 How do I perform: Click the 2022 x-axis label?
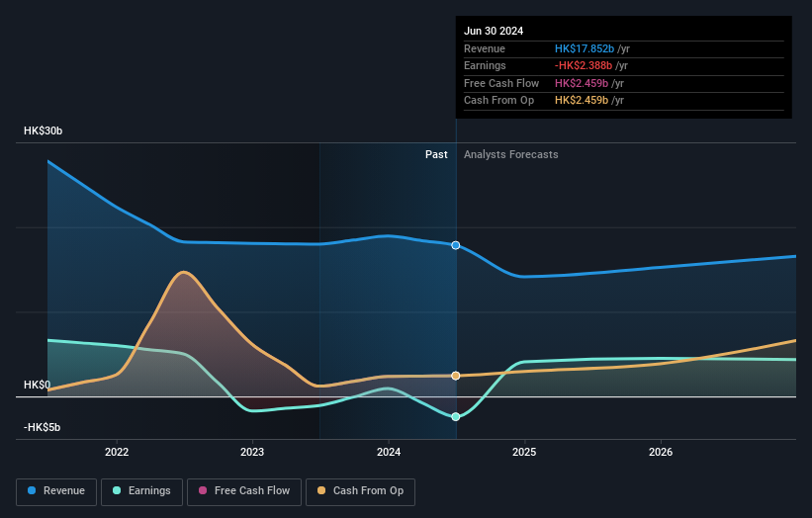tap(117, 452)
